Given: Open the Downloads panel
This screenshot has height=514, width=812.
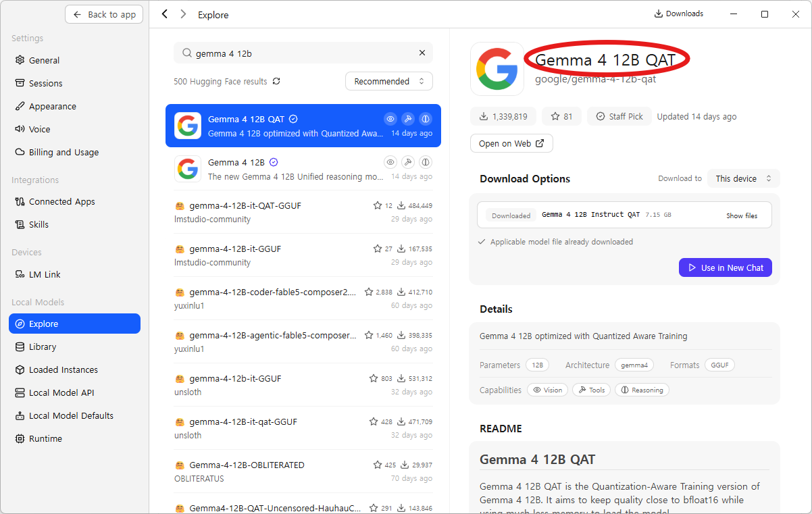Looking at the screenshot, I should tap(679, 14).
